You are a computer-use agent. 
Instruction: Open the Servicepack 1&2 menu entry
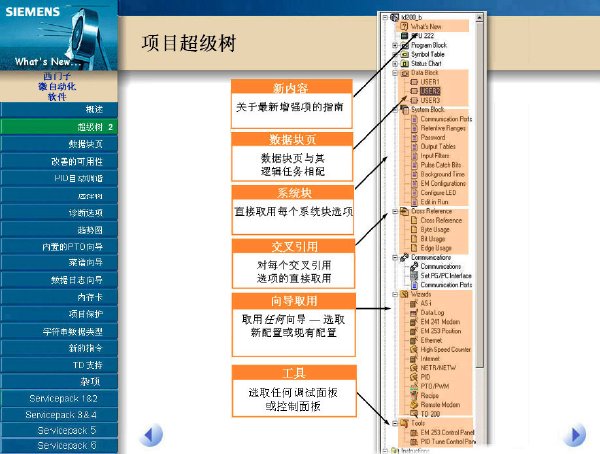(59, 398)
